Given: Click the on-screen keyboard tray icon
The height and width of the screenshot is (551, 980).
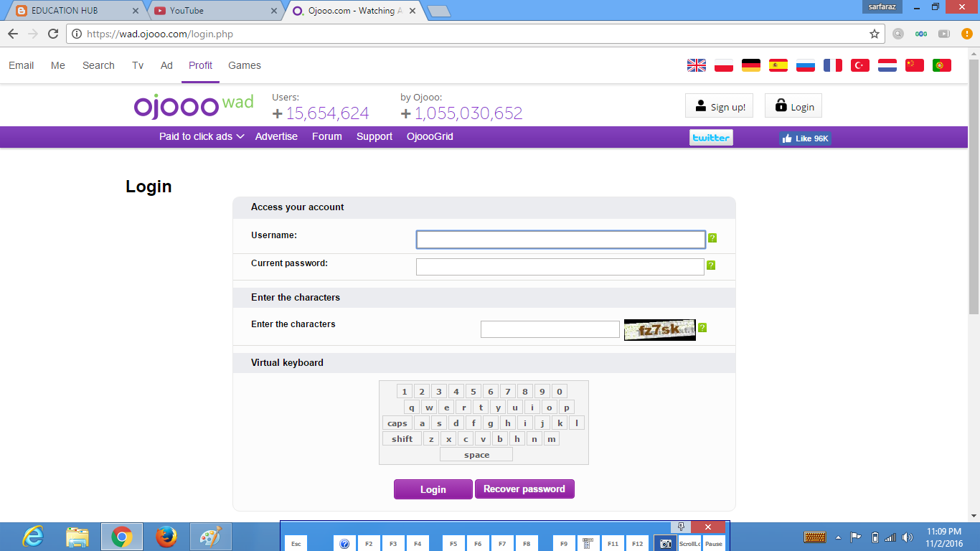Looking at the screenshot, I should 815,537.
